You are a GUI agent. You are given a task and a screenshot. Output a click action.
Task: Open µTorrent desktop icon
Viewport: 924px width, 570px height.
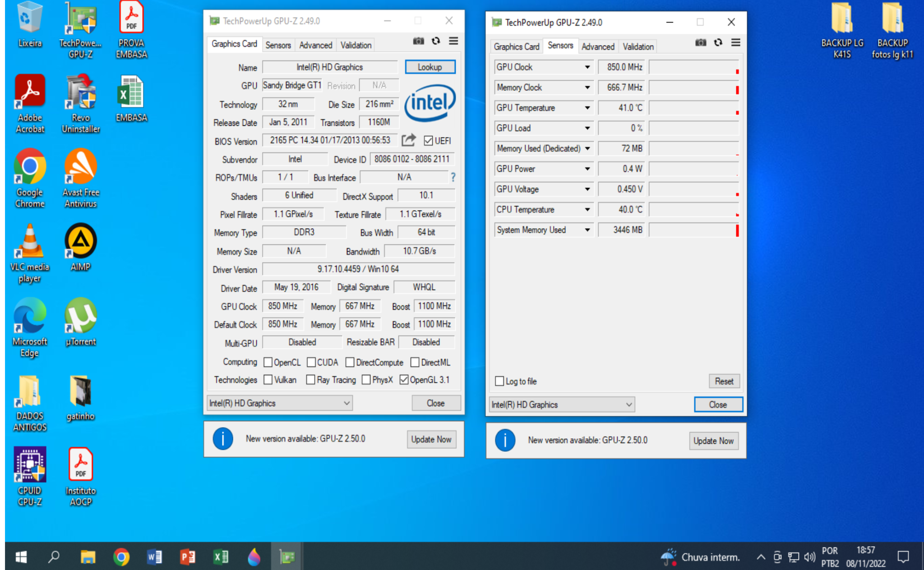[80, 322]
